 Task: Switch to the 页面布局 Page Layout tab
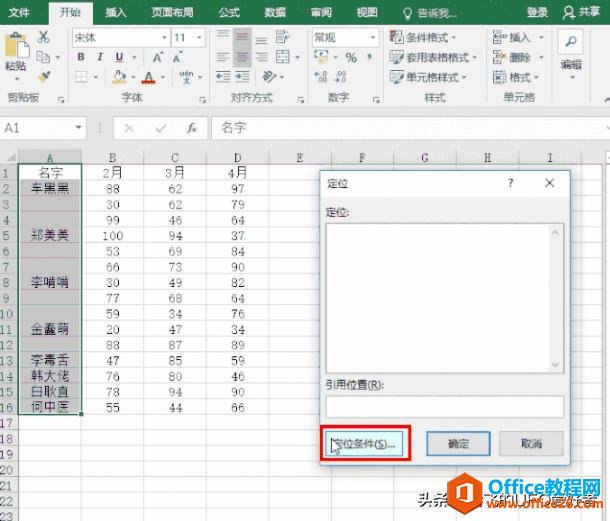(x=172, y=12)
